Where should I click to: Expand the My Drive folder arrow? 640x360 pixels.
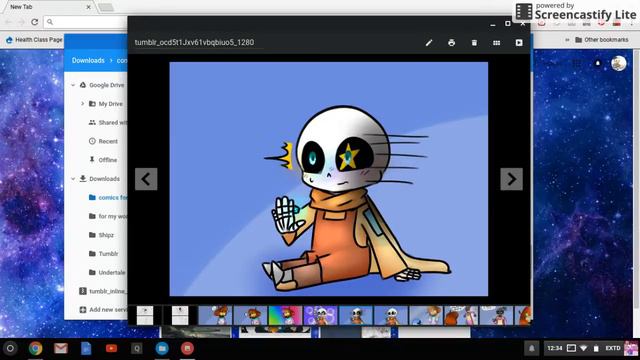coord(82,104)
